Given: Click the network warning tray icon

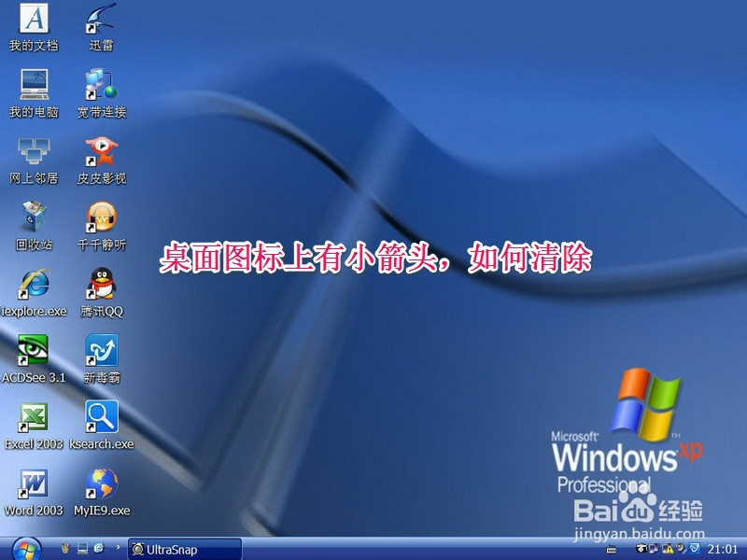Looking at the screenshot, I should [668, 549].
